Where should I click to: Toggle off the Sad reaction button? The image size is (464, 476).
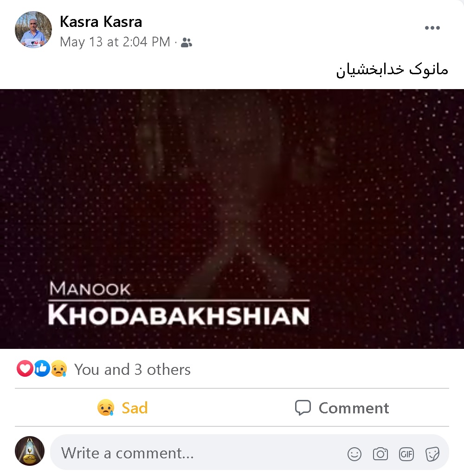[122, 407]
